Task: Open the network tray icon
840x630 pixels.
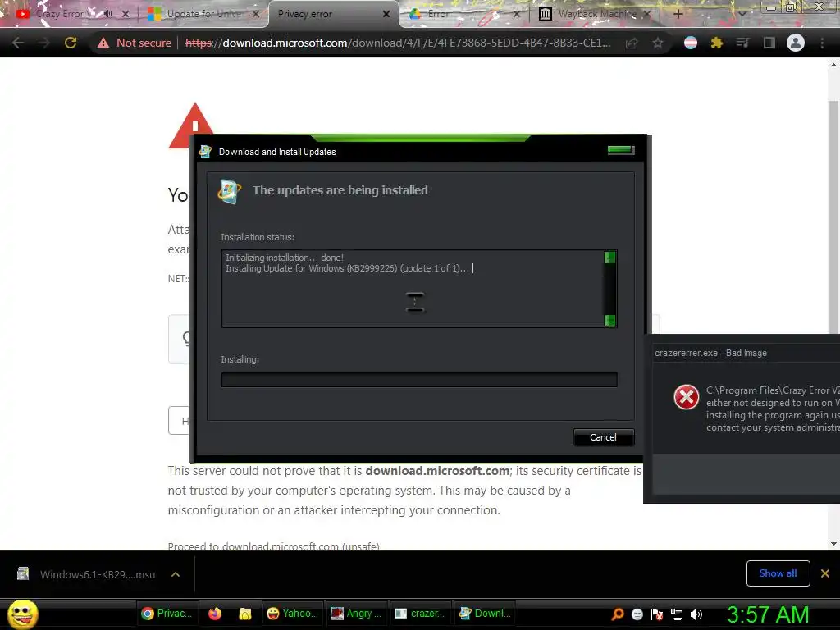Action: click(677, 614)
